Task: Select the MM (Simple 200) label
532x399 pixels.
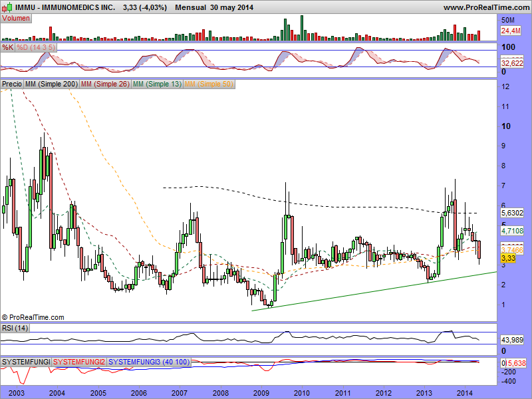Action: tap(51, 84)
